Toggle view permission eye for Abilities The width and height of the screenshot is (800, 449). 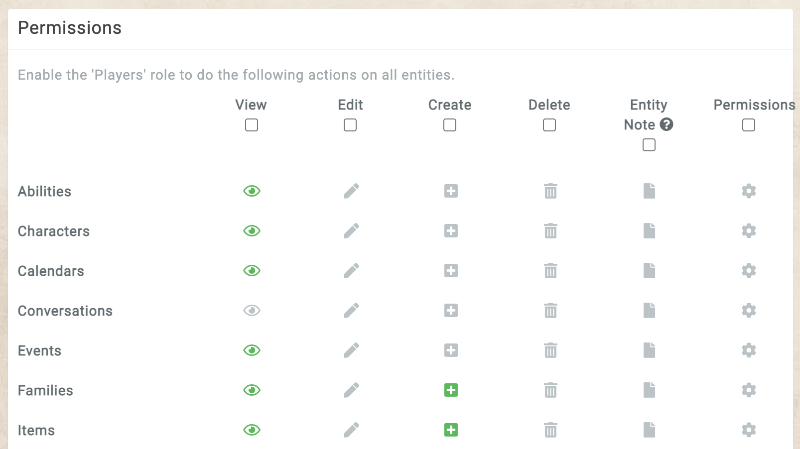click(x=251, y=191)
